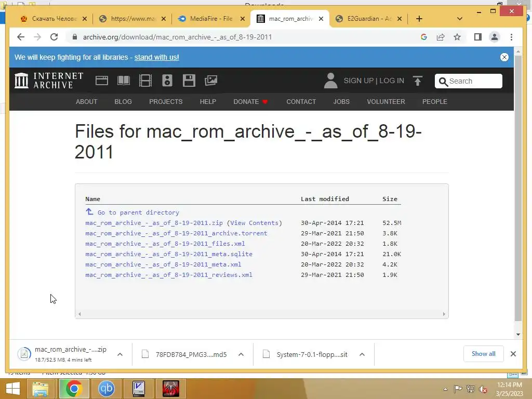Image resolution: width=532 pixels, height=399 pixels.
Task: Open PEOPLE menu item
Action: [x=434, y=101]
